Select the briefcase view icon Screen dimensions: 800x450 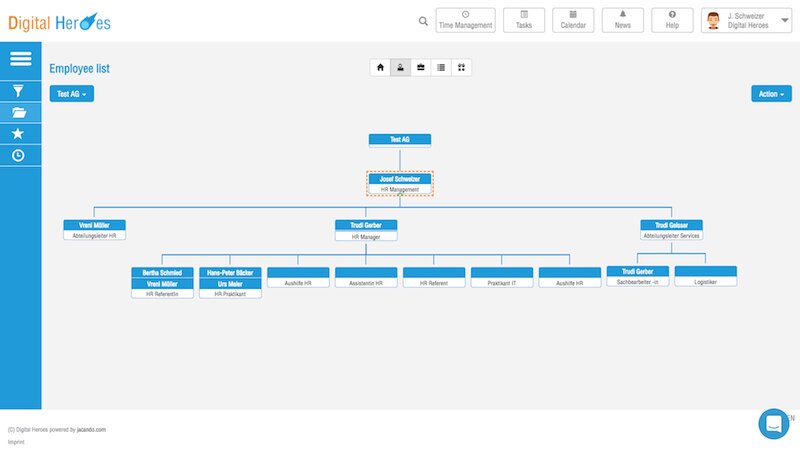click(x=421, y=68)
